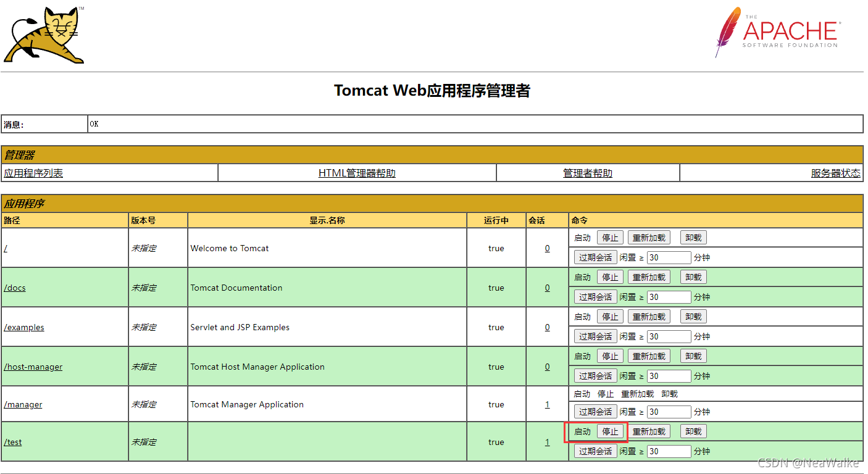Click the Tomcat cat logo
This screenshot has height=474, width=868.
tap(44, 35)
